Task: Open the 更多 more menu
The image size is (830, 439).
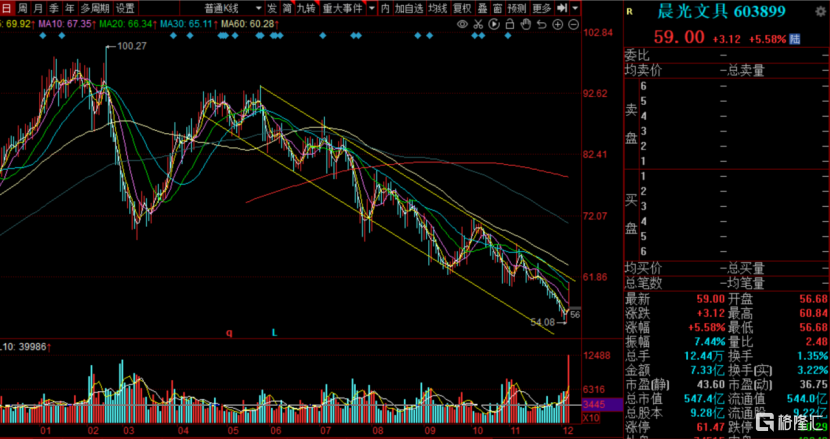Action: 542,8
